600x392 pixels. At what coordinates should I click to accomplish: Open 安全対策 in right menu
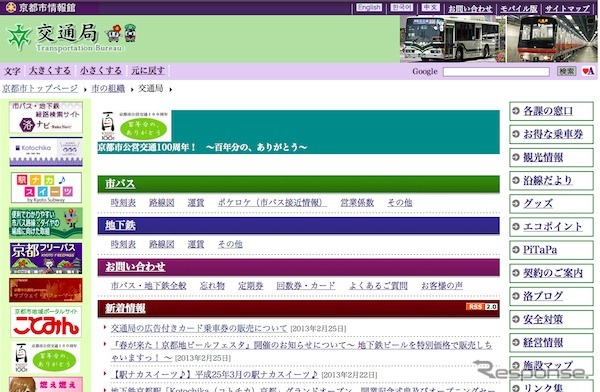click(543, 319)
